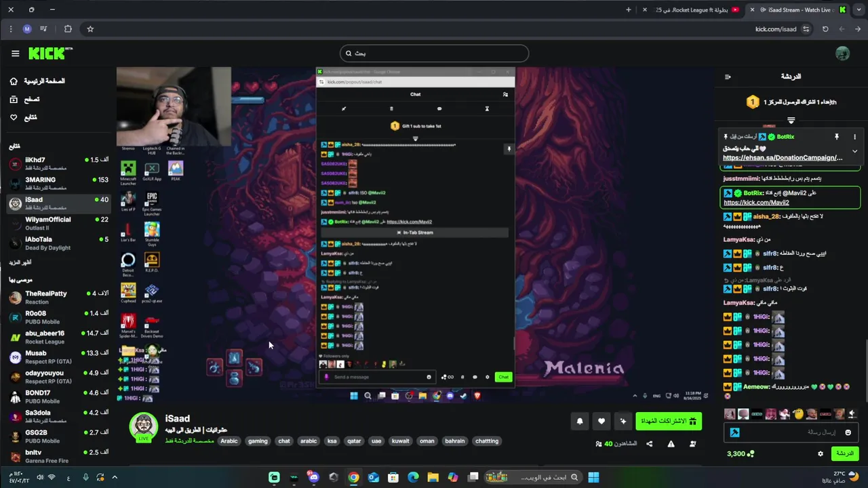Open the pinned message three-dot menu
The image size is (868, 488).
pos(854,137)
